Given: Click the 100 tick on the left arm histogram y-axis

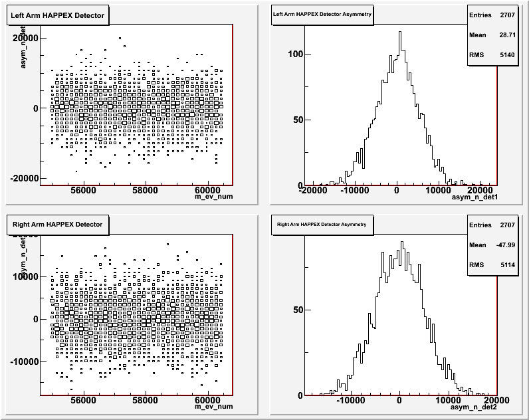Looking at the screenshot, I should (x=295, y=54).
